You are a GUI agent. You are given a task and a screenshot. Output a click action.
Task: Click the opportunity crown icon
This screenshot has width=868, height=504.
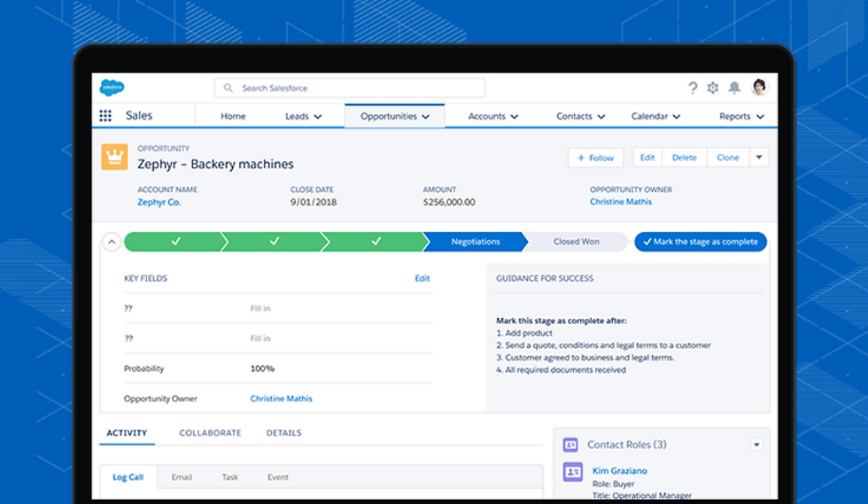114,157
